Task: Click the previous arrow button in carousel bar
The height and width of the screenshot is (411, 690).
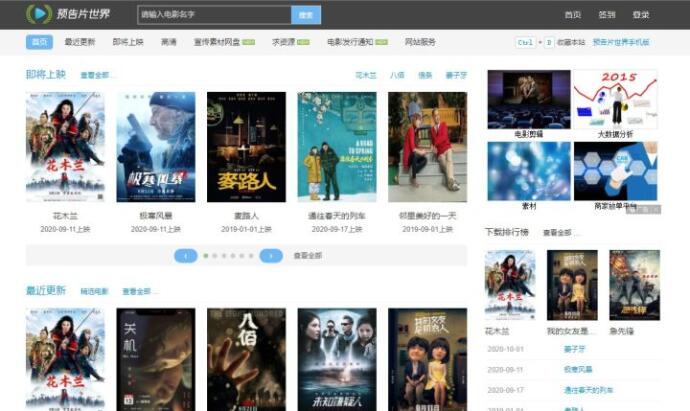Action: point(186,256)
